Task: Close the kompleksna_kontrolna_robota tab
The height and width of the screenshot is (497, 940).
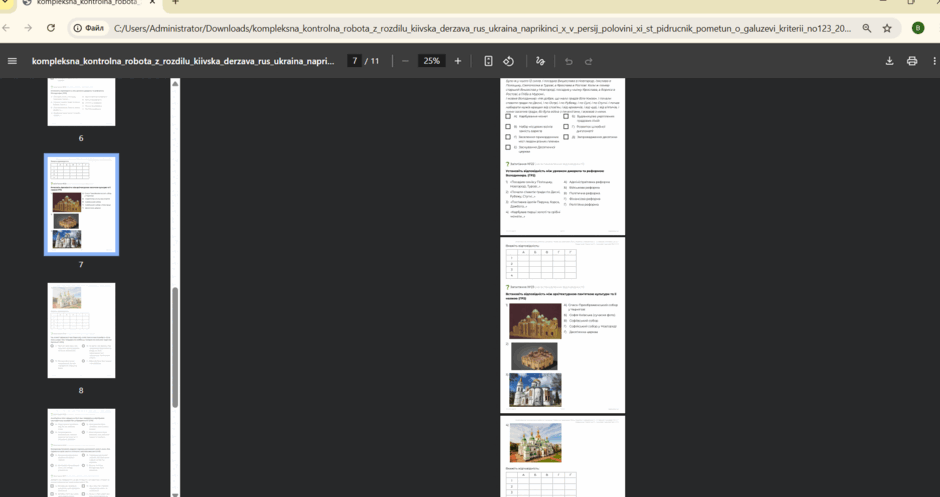Action: coord(152,2)
